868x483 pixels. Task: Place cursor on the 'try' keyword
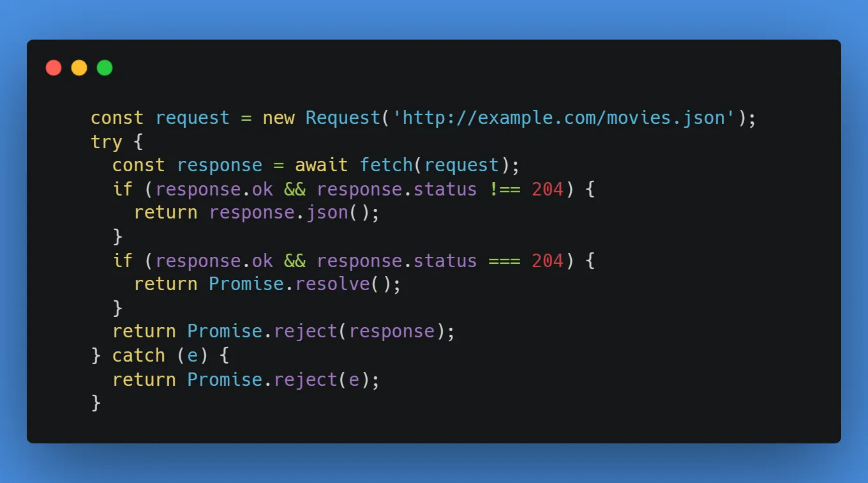pos(107,142)
